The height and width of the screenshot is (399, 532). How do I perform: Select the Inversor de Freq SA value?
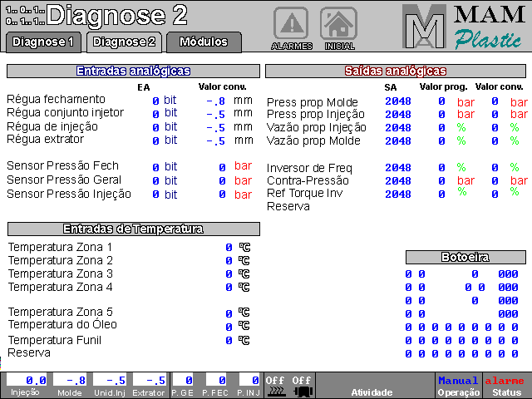(x=397, y=168)
